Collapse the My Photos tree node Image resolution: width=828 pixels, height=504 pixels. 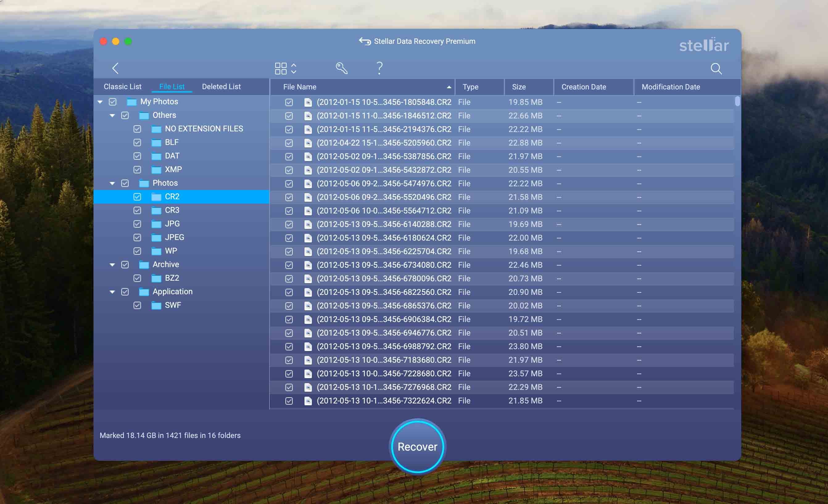[100, 102]
